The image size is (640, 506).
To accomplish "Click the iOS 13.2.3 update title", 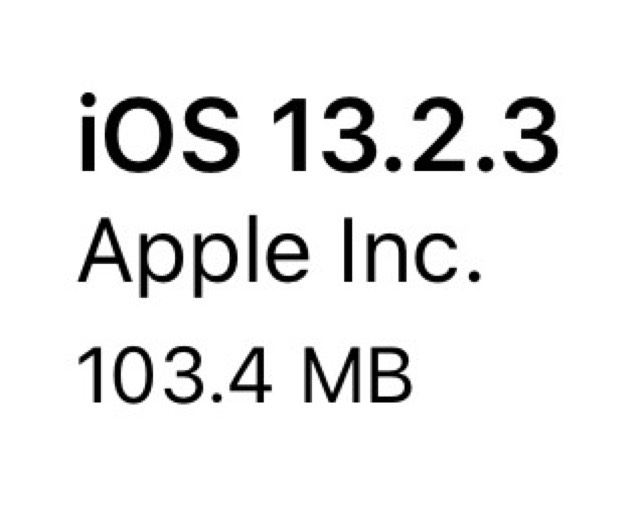I will point(319,135).
